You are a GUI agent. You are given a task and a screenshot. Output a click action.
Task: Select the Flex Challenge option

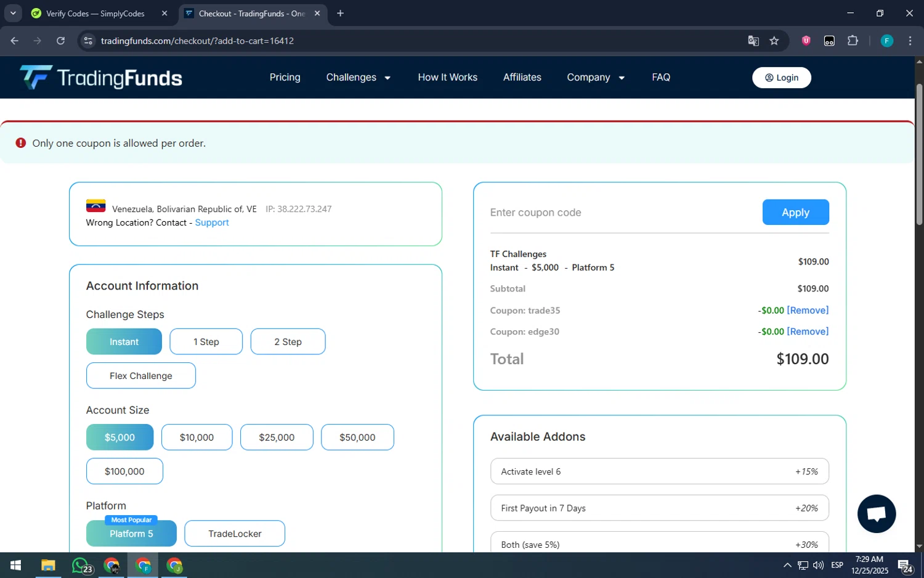point(141,375)
